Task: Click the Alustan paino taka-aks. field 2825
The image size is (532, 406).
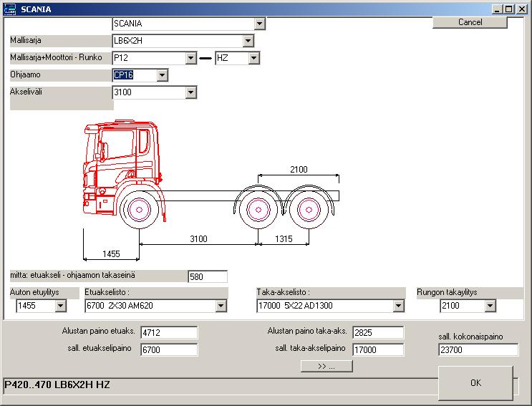Action: coord(378,333)
